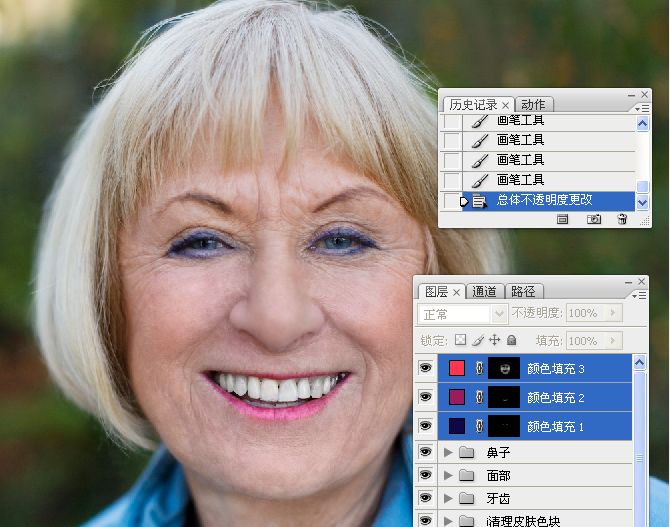This screenshot has height=527, width=670.
Task: Click the folder icon of 牙齿 group
Action: [467, 498]
